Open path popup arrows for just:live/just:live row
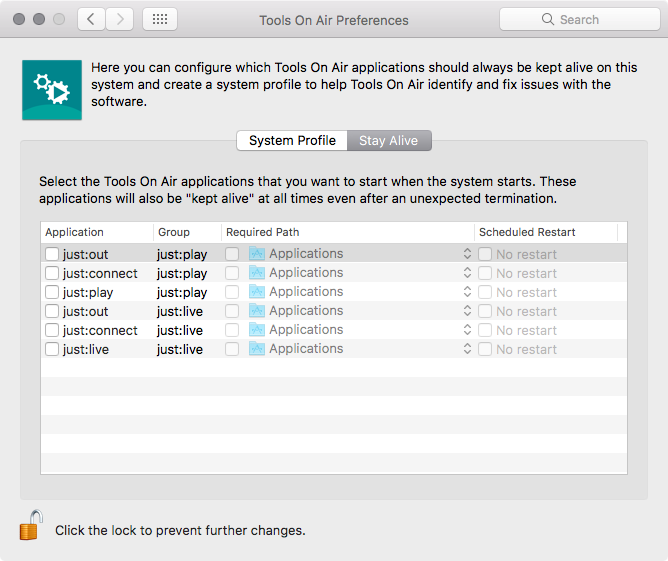 (467, 349)
